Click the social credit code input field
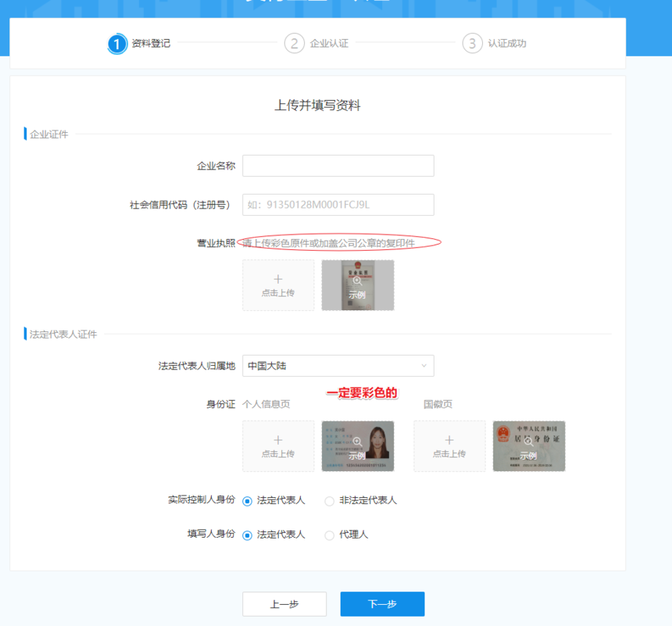Image resolution: width=672 pixels, height=626 pixels. (338, 205)
